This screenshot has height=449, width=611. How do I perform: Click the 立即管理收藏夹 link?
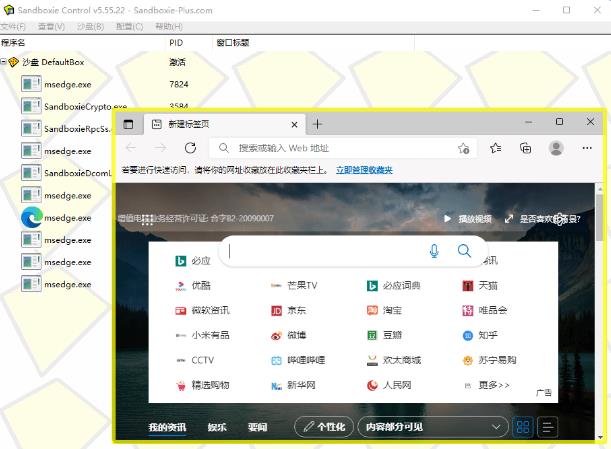364,170
